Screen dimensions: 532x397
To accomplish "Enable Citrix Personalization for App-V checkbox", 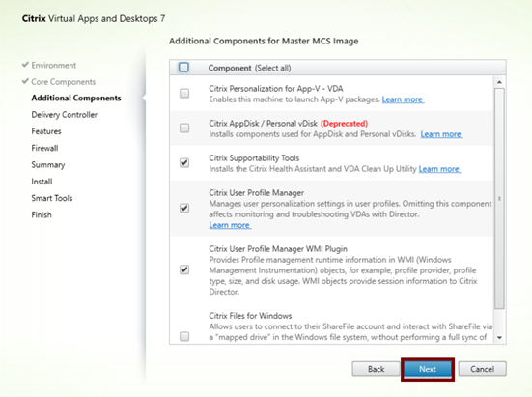I will pos(184,94).
